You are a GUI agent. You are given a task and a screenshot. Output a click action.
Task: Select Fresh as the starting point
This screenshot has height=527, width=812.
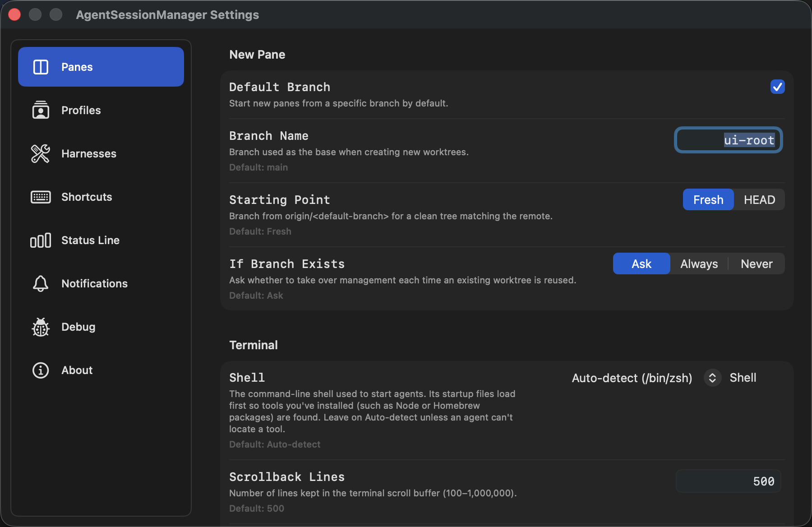click(708, 199)
